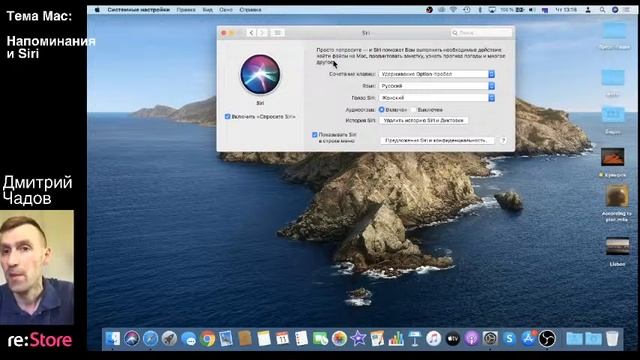640x360 pixels.
Task: Open «Справка» menu
Action: click(x=250, y=9)
